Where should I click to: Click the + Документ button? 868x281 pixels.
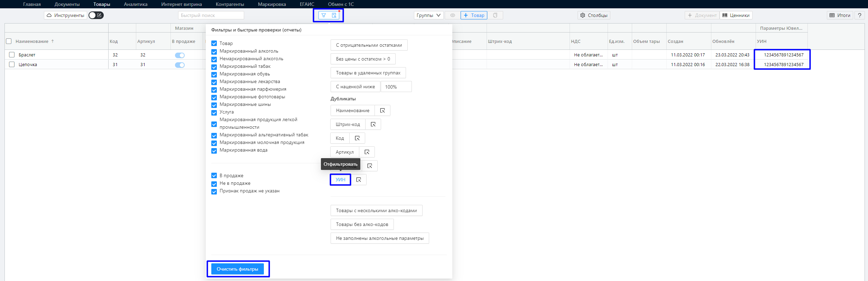click(x=702, y=15)
